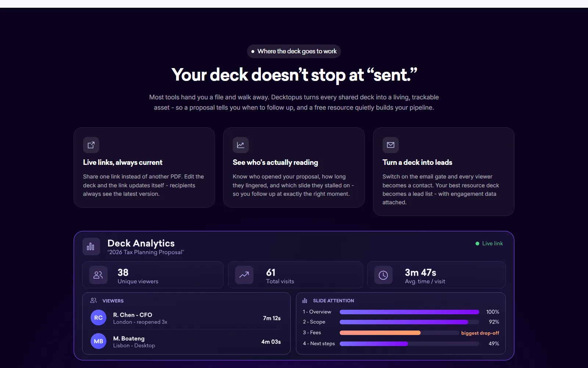The width and height of the screenshot is (588, 368).
Task: Click the Where the deck goes to work pill
Action: point(294,51)
